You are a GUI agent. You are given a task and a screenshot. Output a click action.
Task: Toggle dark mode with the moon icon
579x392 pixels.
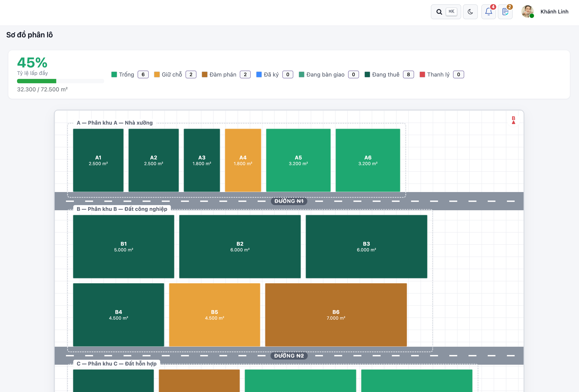[470, 12]
